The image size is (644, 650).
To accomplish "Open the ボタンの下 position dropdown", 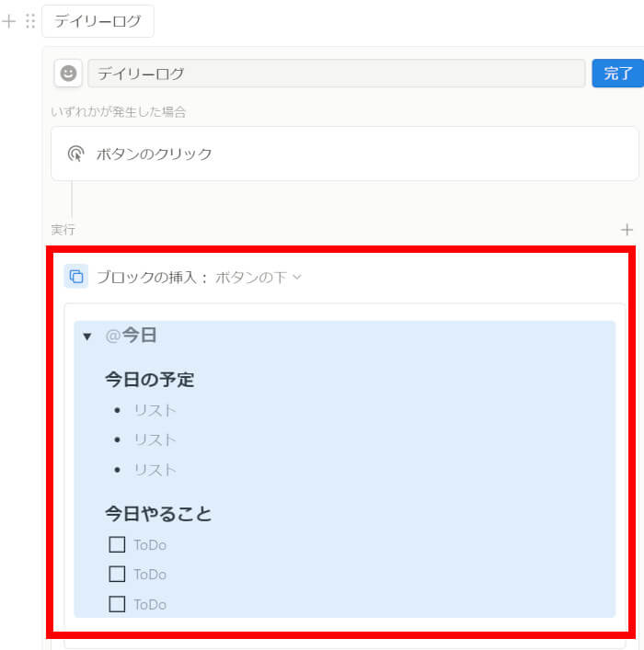I will coord(259,277).
